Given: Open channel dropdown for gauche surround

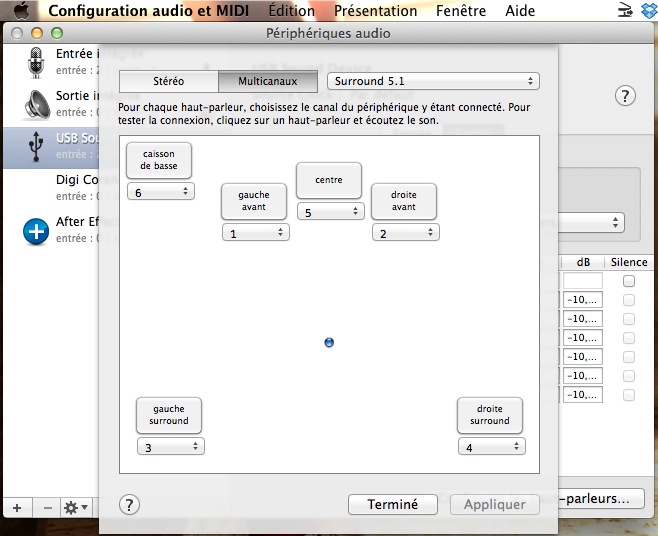Looking at the screenshot, I should [x=171, y=447].
